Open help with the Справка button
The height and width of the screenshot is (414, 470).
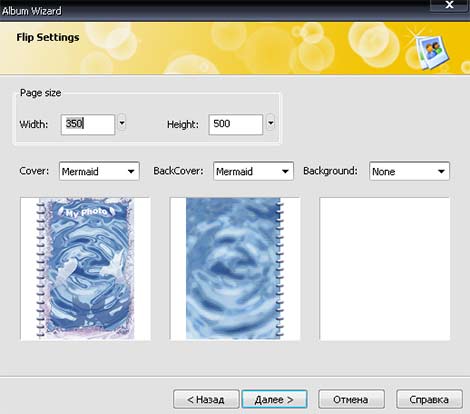pos(429,399)
